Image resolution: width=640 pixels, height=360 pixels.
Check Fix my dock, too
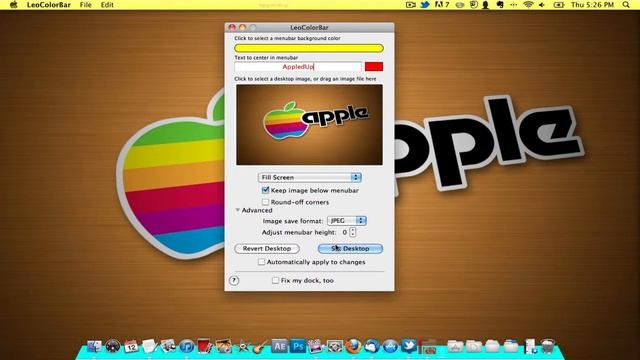[x=276, y=280]
